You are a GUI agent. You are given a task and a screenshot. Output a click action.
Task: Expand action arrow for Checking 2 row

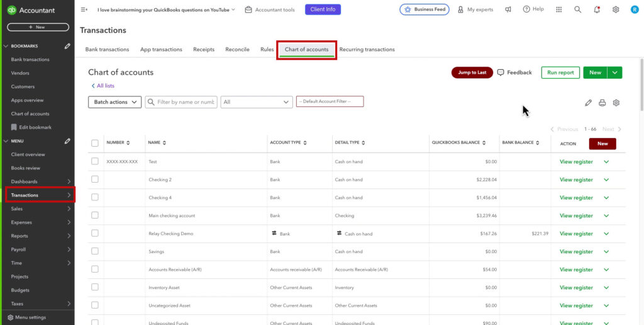tap(606, 180)
